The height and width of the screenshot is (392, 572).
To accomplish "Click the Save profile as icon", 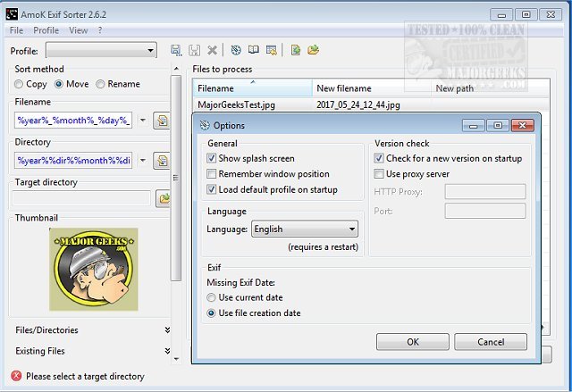I will coord(176,50).
